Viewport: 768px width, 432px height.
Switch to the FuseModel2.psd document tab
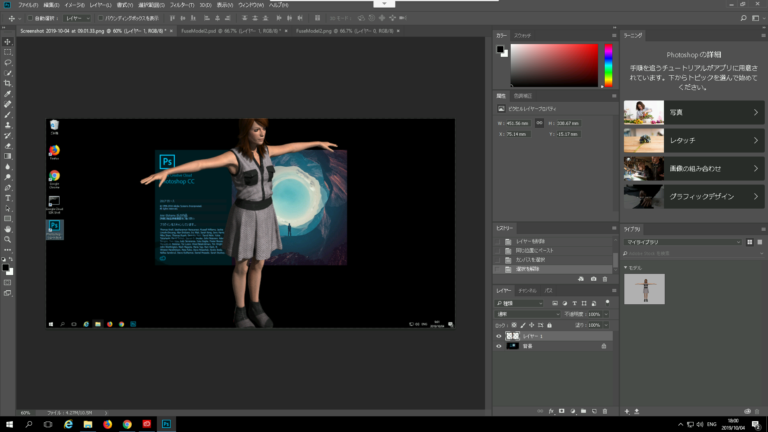pos(231,31)
